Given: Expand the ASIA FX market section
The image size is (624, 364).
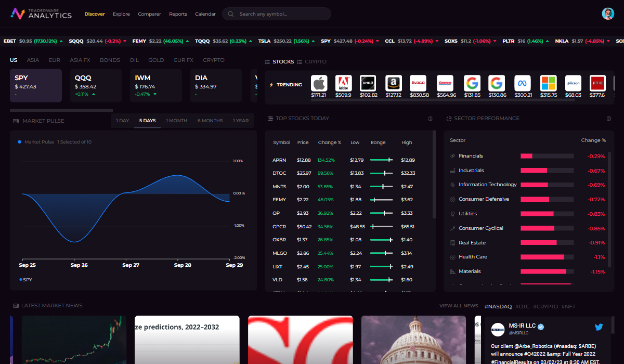Looking at the screenshot, I should click(80, 60).
